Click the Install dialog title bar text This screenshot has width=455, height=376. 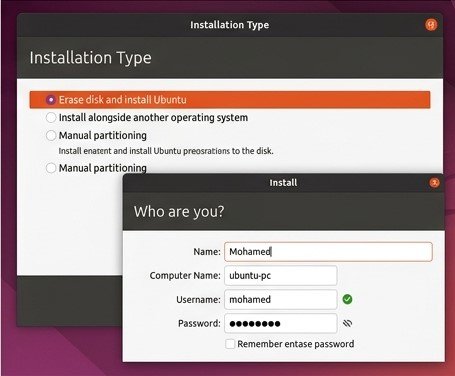[283, 183]
